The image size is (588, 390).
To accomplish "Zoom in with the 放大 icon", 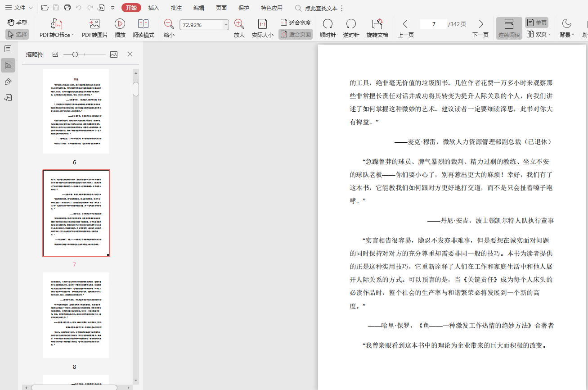I will point(239,24).
